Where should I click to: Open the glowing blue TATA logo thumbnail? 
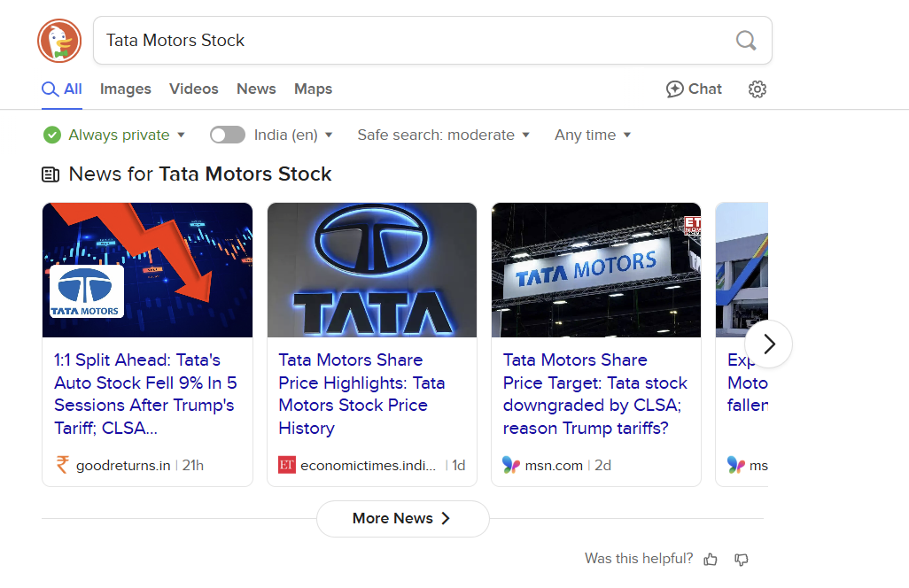[x=372, y=270]
